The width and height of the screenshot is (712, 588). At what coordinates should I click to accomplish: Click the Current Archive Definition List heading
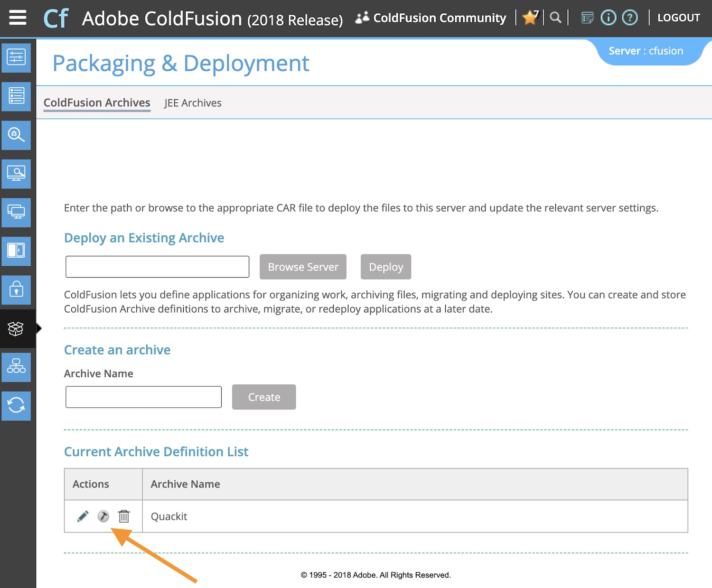[156, 451]
